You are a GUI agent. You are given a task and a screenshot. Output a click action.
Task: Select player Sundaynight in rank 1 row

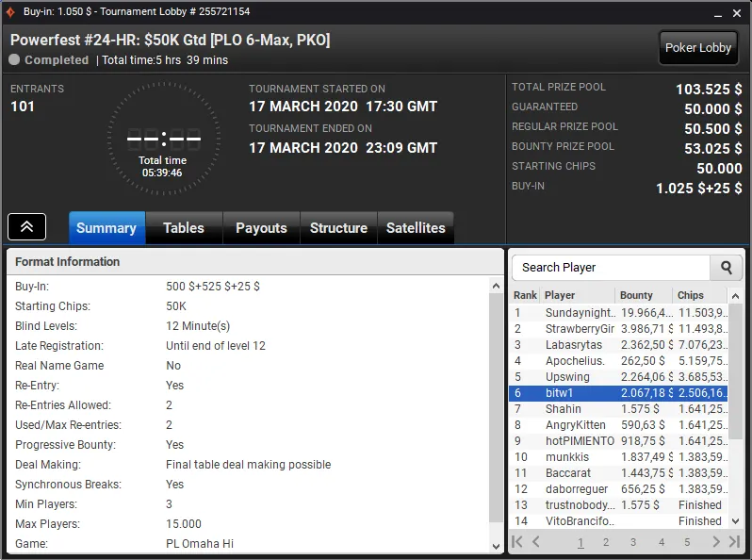[580, 313]
